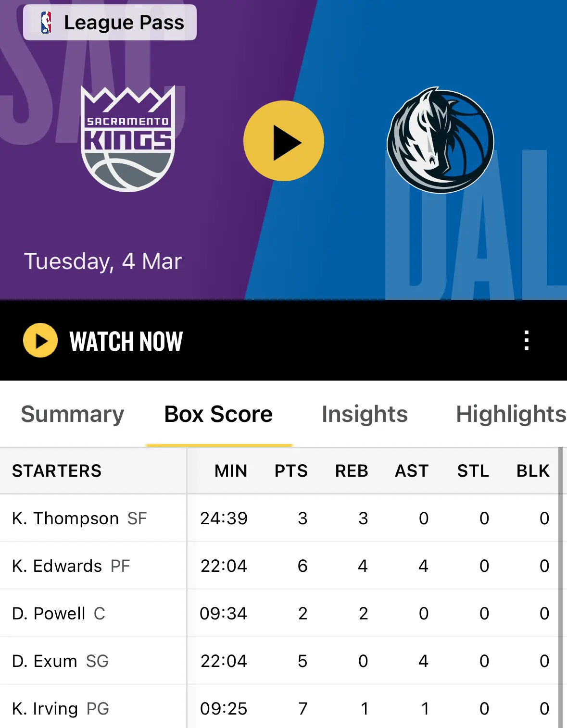Tap the large yellow play button

click(x=284, y=141)
